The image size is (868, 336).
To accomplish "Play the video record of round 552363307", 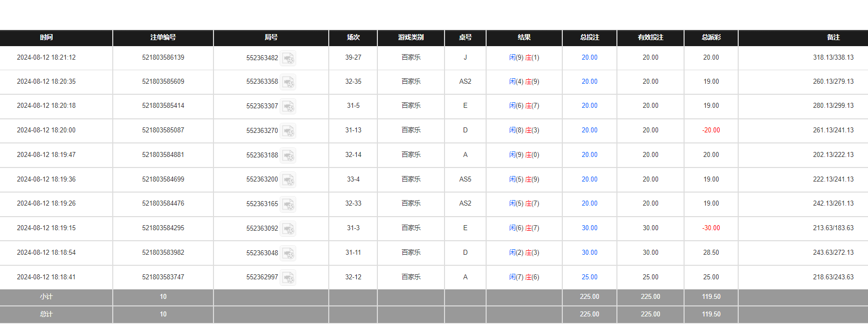I will (288, 106).
